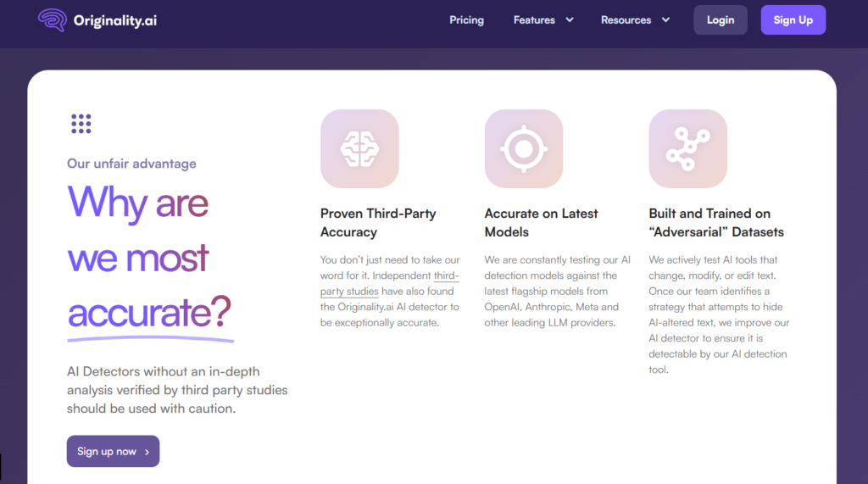
Task: Click the target crosshair icon above Accurate on Latest Models
Action: (x=524, y=148)
